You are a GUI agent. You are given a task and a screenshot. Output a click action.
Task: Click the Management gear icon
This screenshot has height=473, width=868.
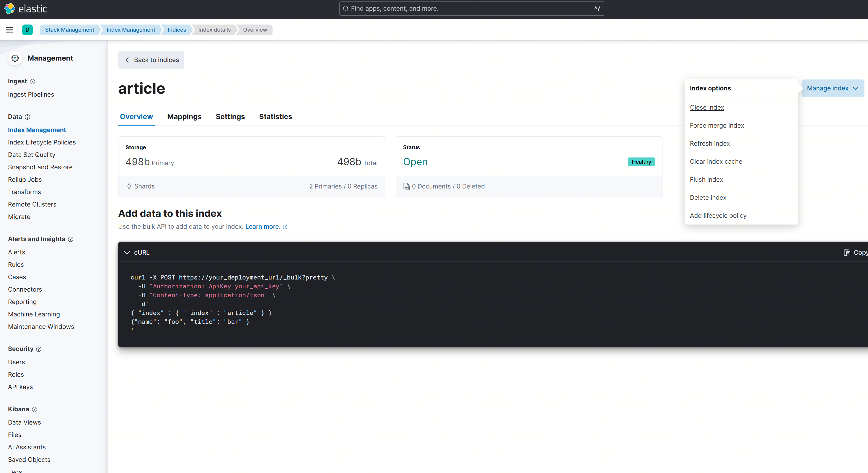pos(15,58)
